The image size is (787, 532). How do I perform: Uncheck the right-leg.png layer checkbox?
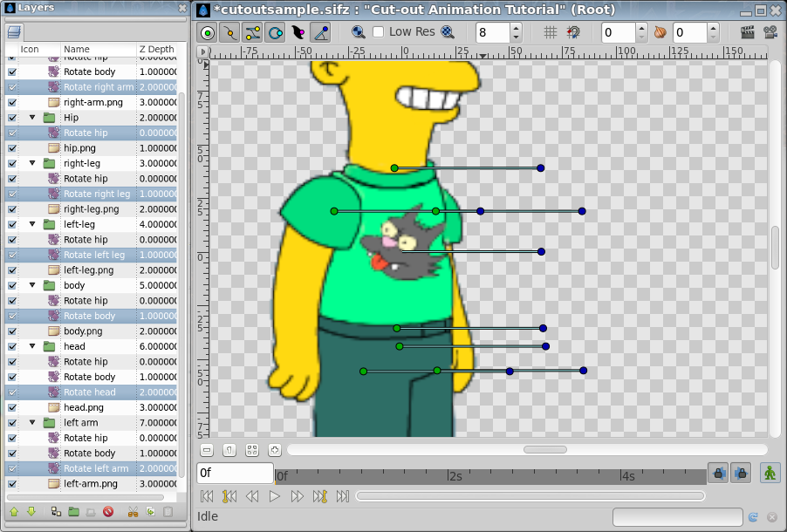pyautogui.click(x=12, y=209)
